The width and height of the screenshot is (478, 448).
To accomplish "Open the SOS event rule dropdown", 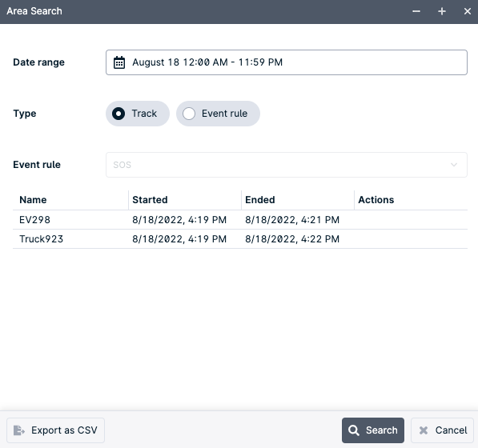I will coord(287,165).
